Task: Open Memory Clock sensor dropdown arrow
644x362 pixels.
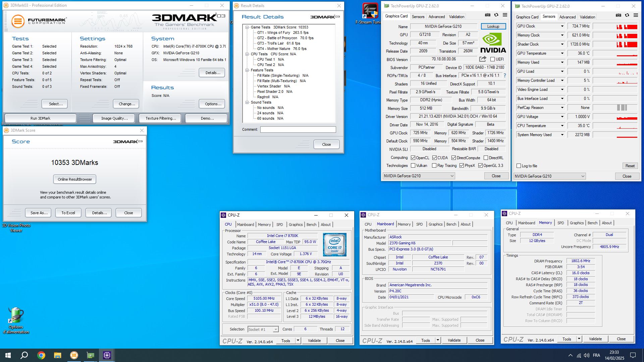Action: pyautogui.click(x=562, y=35)
